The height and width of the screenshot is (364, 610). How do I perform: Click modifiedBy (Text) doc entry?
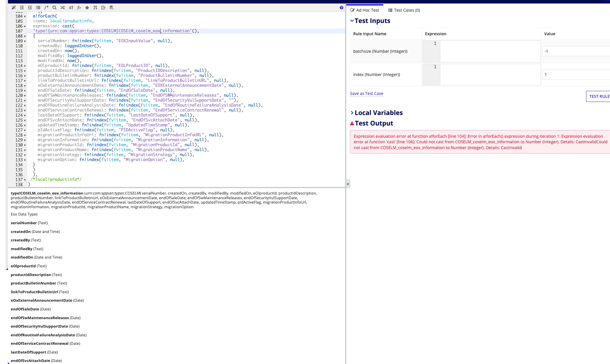[x=27, y=249]
